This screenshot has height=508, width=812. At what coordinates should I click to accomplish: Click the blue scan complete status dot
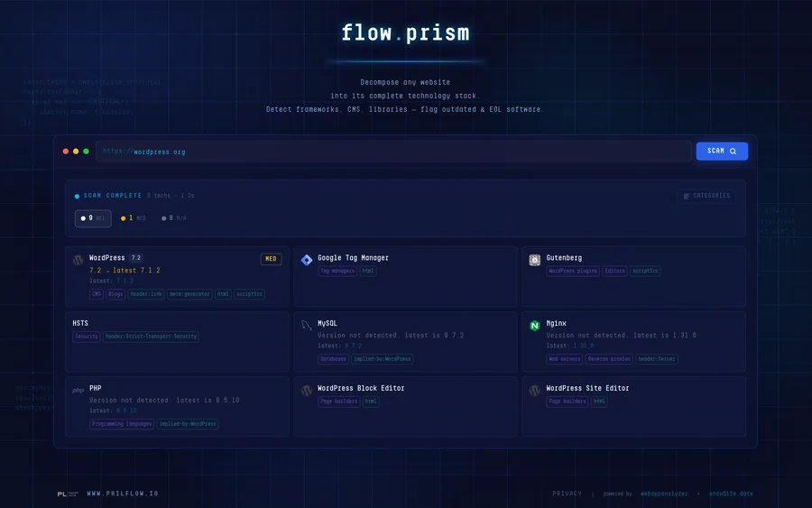[x=78, y=197]
